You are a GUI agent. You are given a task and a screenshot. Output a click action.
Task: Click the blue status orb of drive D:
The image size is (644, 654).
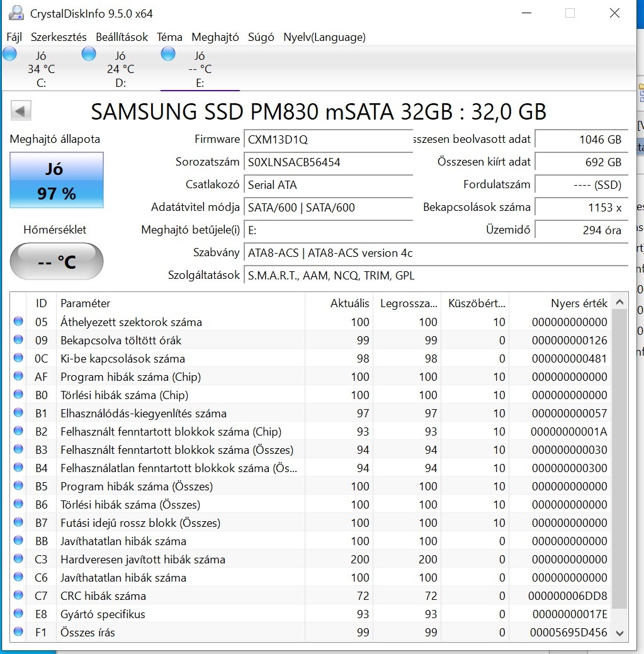(x=89, y=54)
